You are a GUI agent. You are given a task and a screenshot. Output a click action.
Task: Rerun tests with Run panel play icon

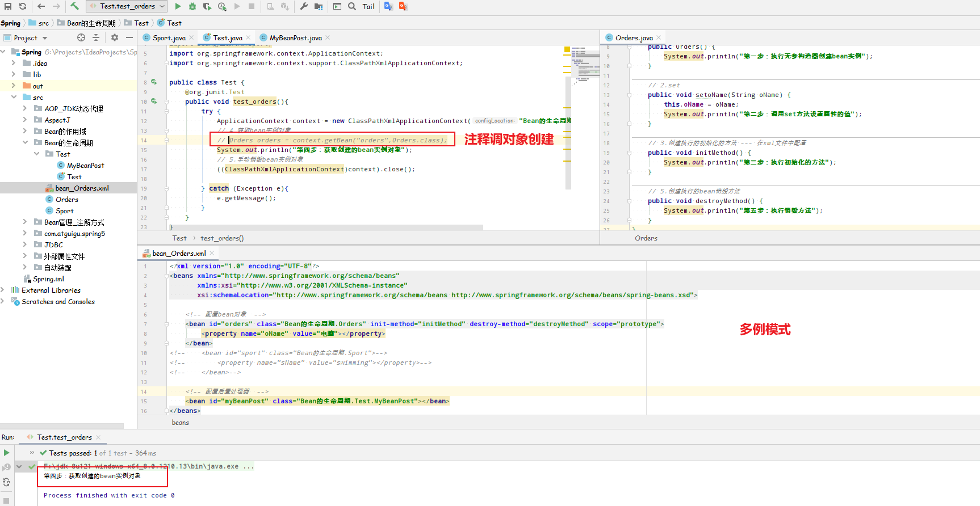6,453
